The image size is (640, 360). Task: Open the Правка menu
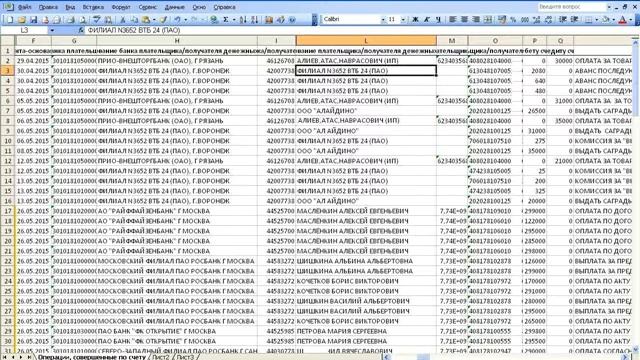[x=48, y=7]
